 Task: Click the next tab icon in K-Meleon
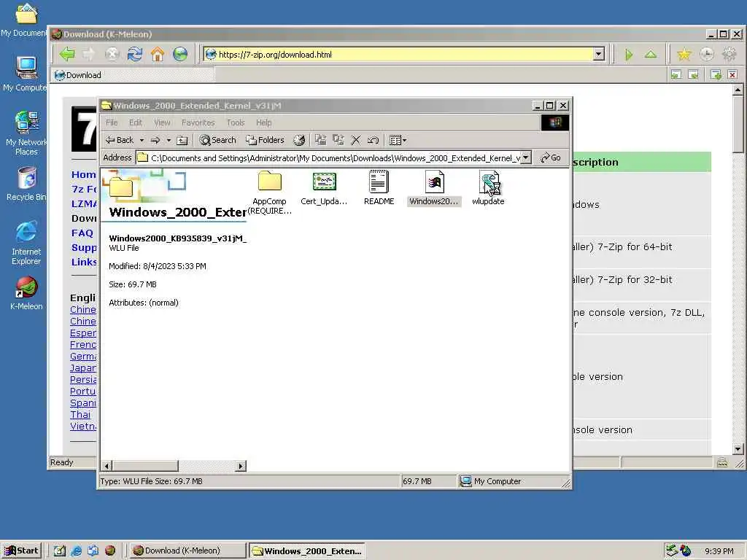click(694, 75)
